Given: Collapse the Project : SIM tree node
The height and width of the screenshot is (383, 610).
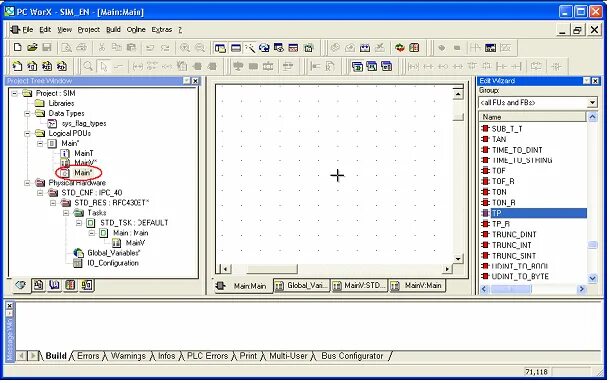Looking at the screenshot, I should pos(14,93).
